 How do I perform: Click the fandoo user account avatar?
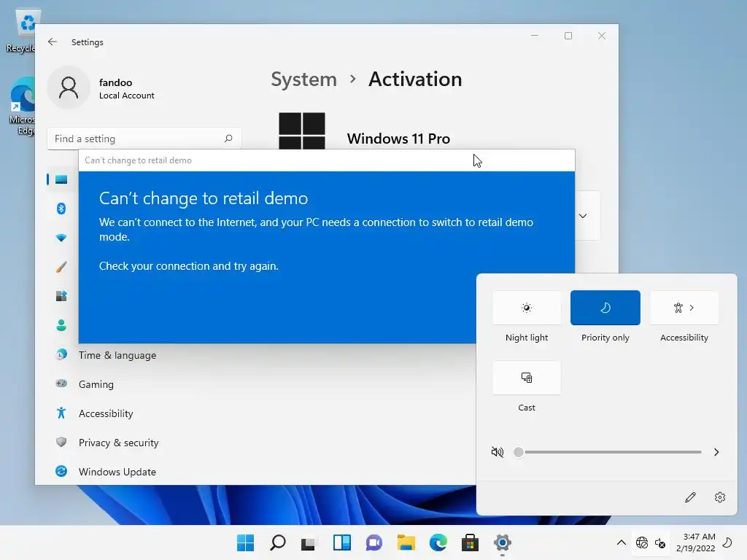tap(69, 87)
